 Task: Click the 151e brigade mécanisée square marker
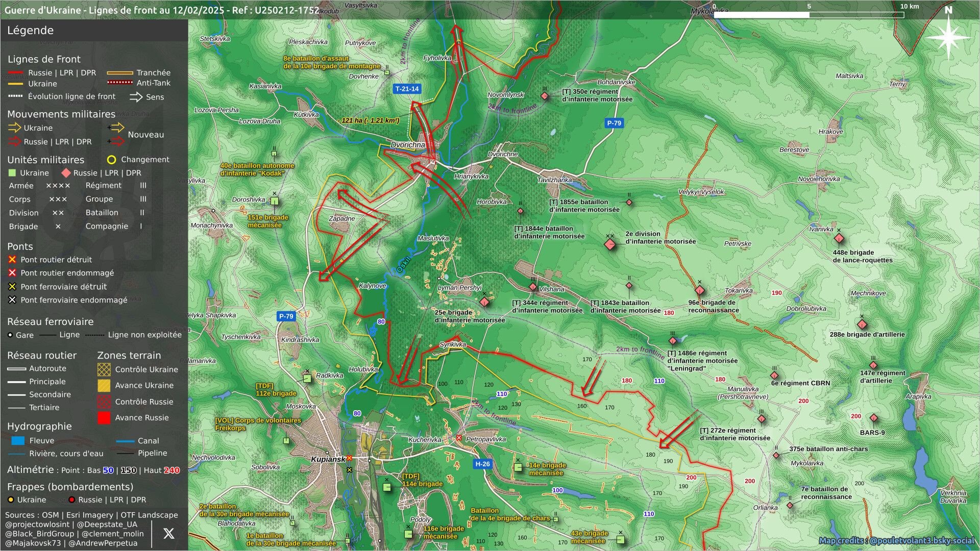click(275, 201)
